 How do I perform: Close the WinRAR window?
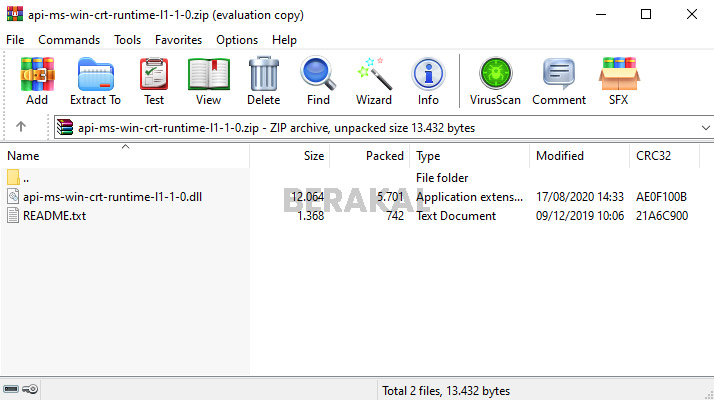(x=692, y=14)
